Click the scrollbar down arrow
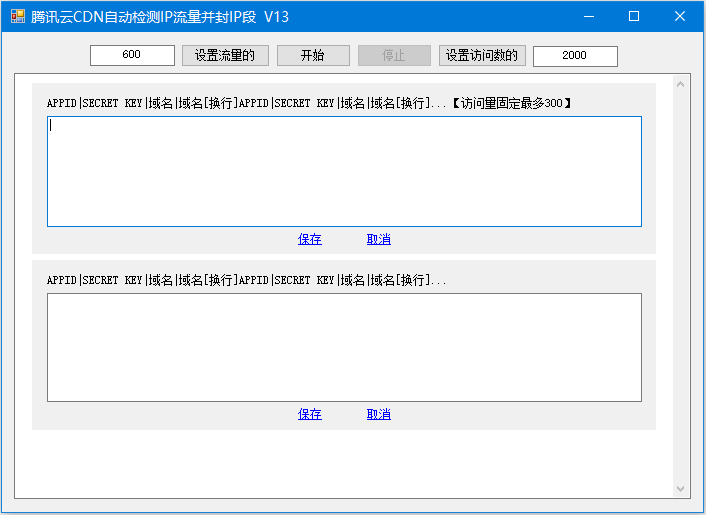Viewport: 706px width, 515px height. point(682,489)
